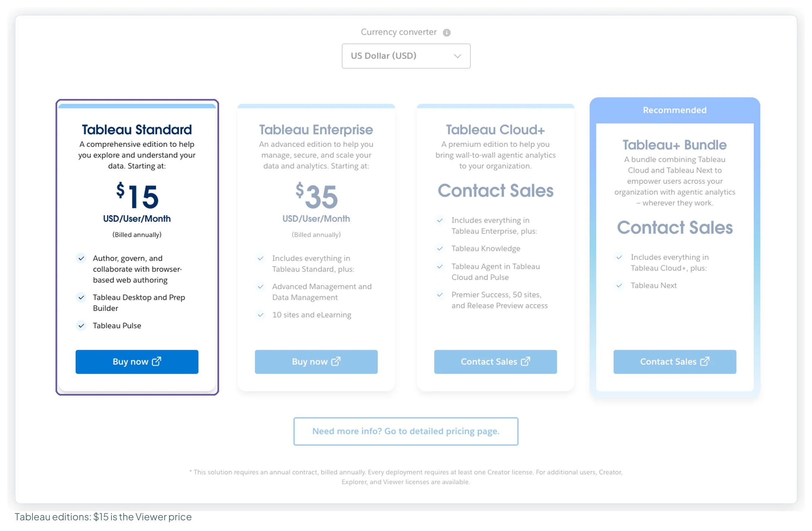Click the large Contact Sales heading in Tableau+ Bundle
The image size is (812, 531).
(x=675, y=227)
